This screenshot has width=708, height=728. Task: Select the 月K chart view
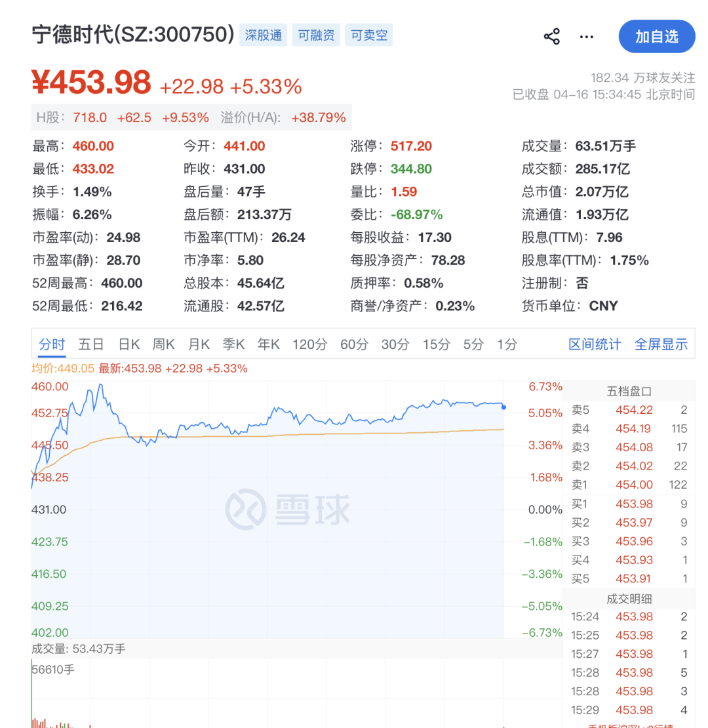(199, 344)
